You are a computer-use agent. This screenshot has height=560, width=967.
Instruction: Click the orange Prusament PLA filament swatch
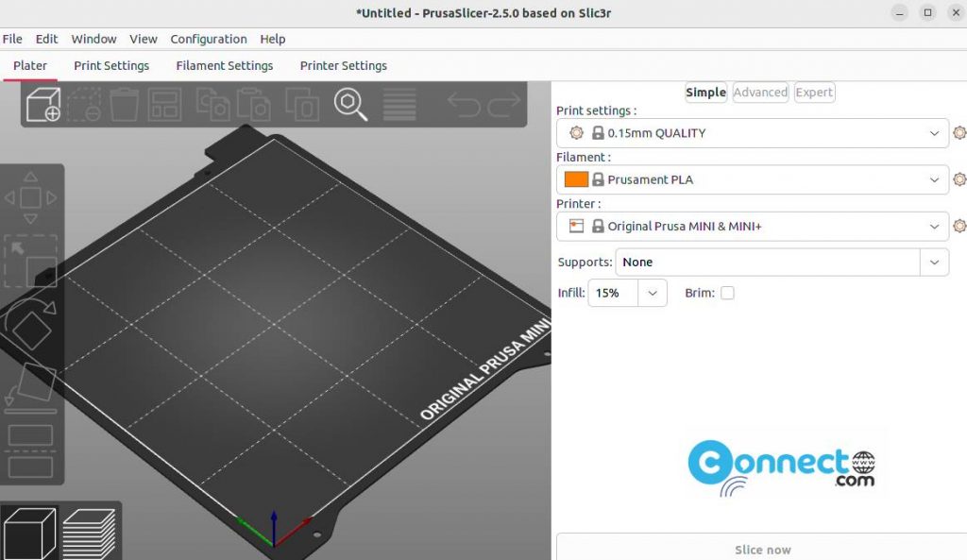[578, 179]
